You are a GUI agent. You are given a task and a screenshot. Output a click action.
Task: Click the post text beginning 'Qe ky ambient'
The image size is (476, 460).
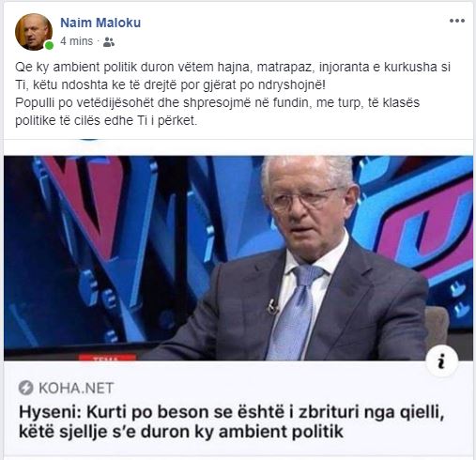233,76
